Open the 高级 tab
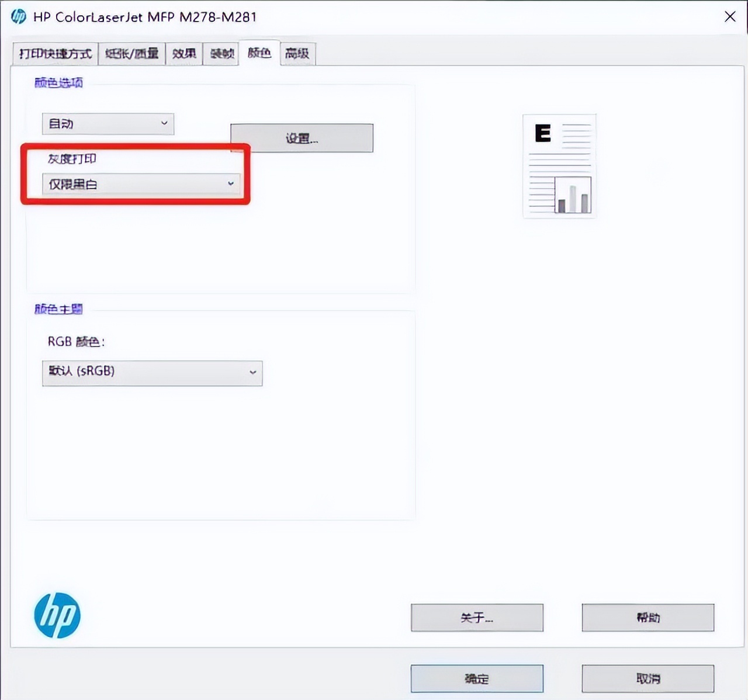This screenshot has height=700, width=748. pos(297,54)
